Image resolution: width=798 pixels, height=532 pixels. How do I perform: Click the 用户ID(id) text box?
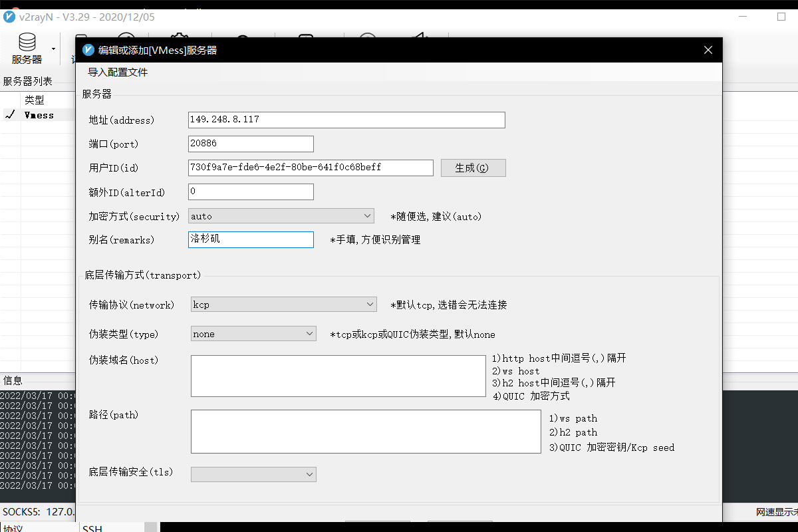[311, 168]
